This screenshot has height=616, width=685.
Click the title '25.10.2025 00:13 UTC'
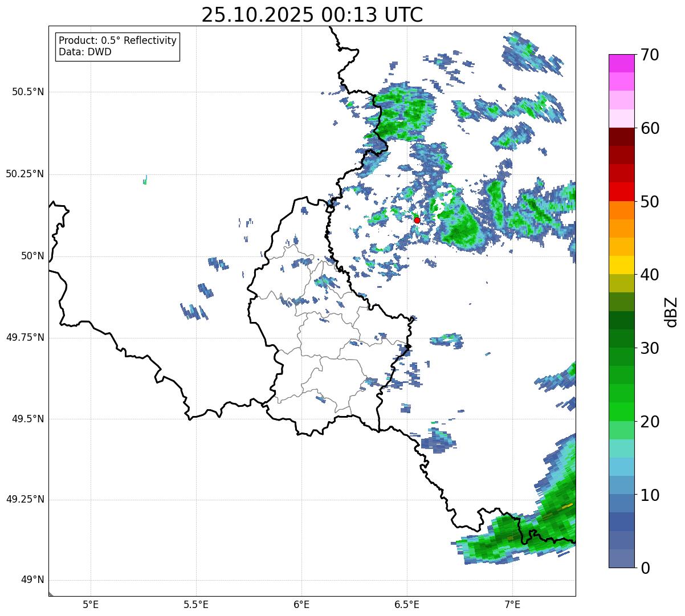[312, 14]
